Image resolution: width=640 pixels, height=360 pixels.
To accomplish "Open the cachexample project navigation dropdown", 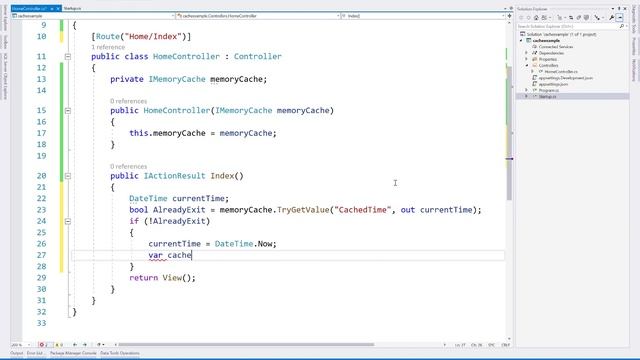I will point(93,16).
